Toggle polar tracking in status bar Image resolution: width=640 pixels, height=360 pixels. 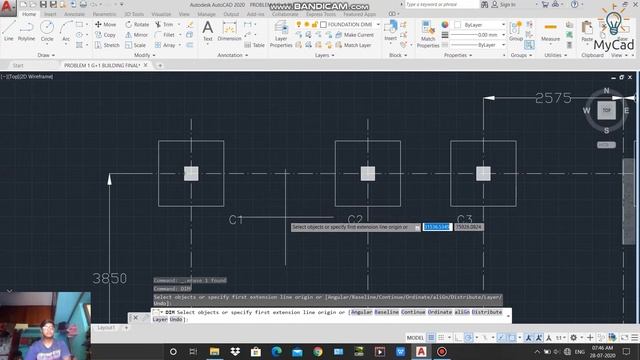tap(469, 338)
